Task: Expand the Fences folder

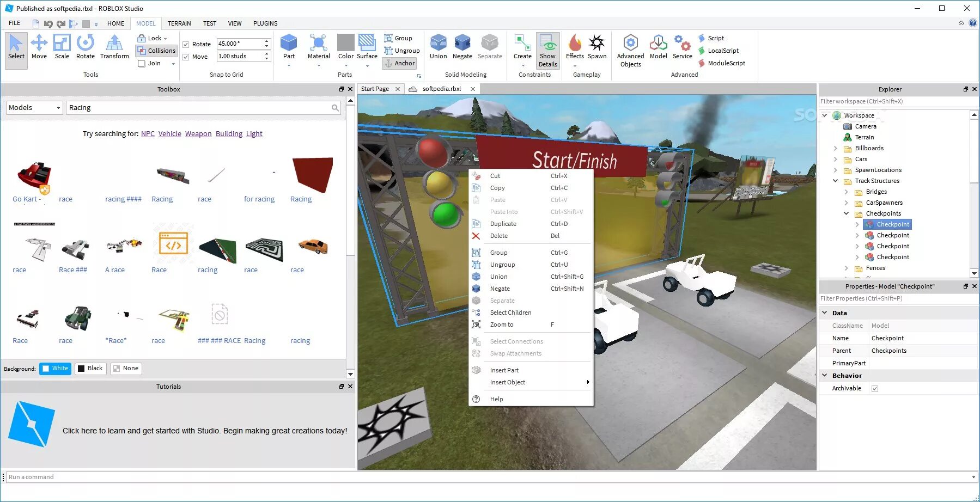Action: pos(847,268)
